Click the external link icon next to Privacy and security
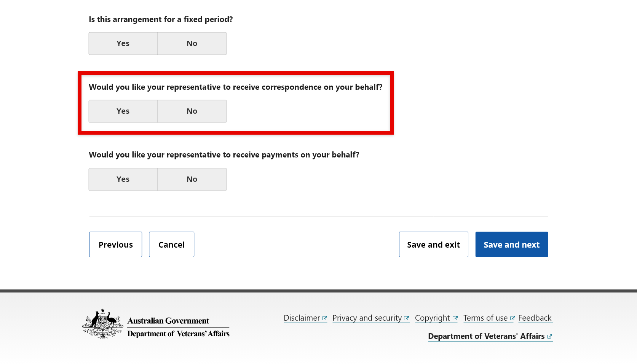Image resolution: width=637 pixels, height=364 pixels. (x=407, y=318)
